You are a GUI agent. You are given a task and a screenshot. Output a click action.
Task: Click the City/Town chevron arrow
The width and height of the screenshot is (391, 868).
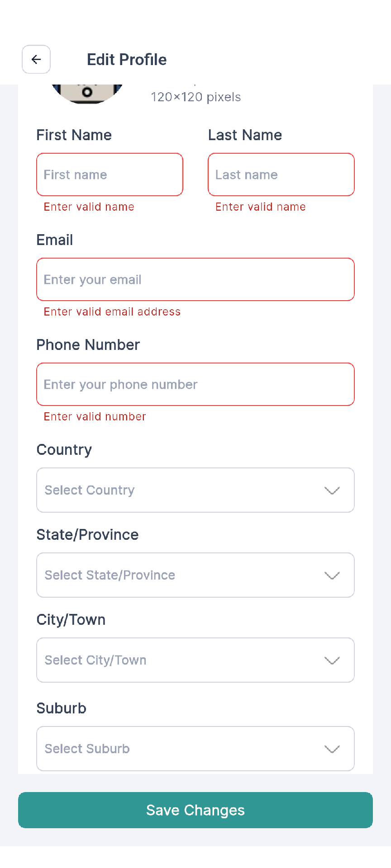click(332, 660)
